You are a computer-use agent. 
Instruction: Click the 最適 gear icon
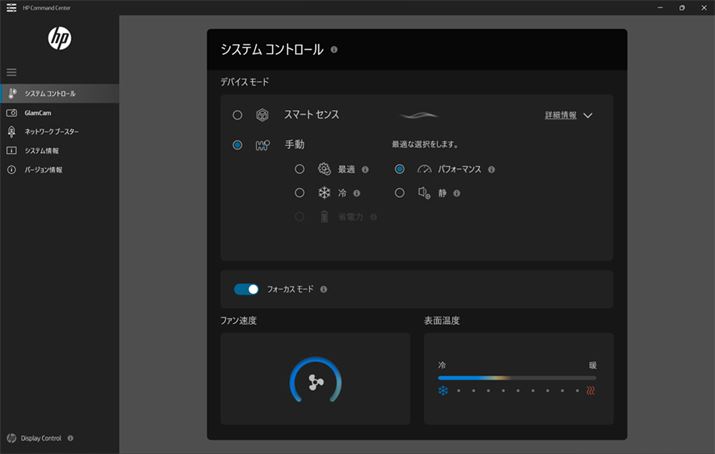point(324,169)
